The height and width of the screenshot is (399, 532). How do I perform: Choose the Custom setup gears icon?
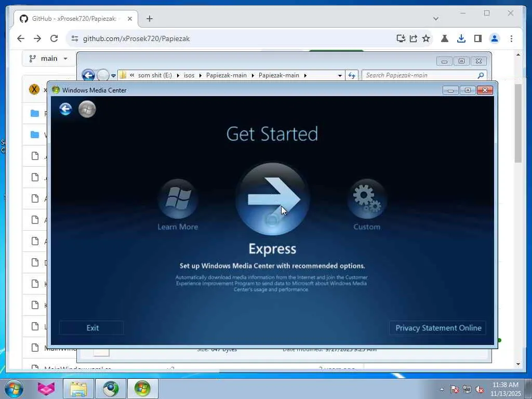367,199
